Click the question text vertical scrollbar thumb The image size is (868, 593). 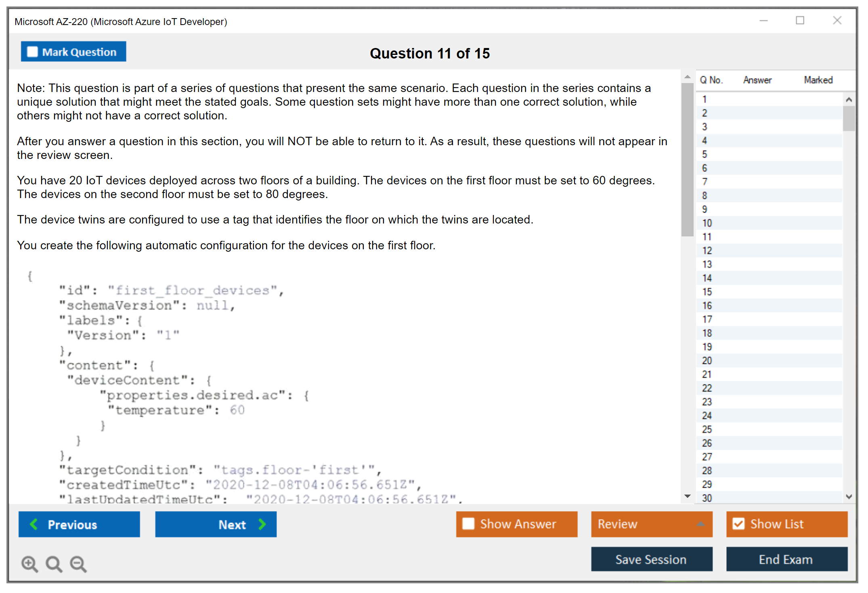(687, 159)
